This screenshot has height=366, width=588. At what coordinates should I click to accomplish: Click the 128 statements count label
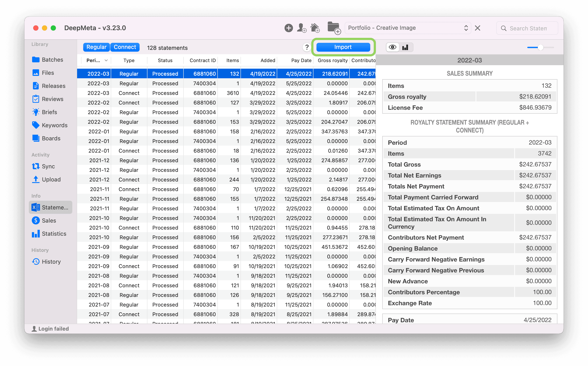pos(167,48)
